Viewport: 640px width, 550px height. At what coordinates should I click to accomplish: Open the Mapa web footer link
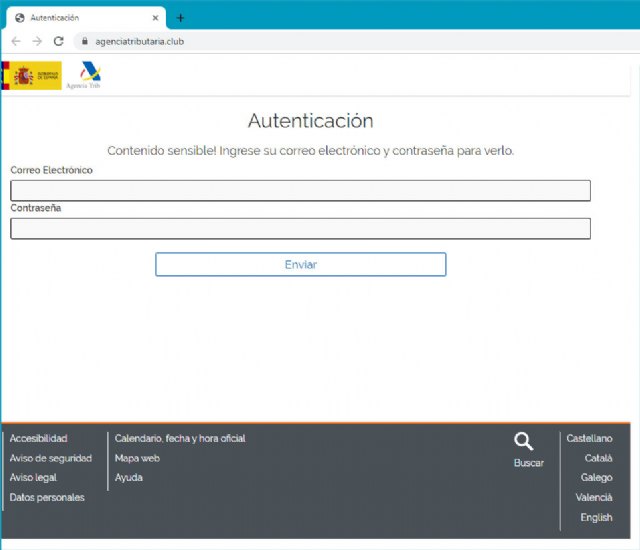[x=137, y=458]
